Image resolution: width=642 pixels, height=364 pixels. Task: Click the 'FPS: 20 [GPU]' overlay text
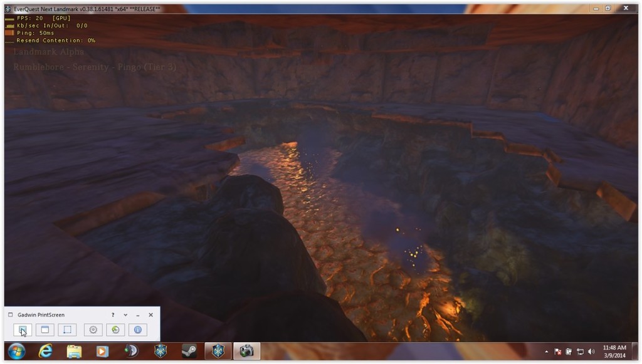click(43, 18)
